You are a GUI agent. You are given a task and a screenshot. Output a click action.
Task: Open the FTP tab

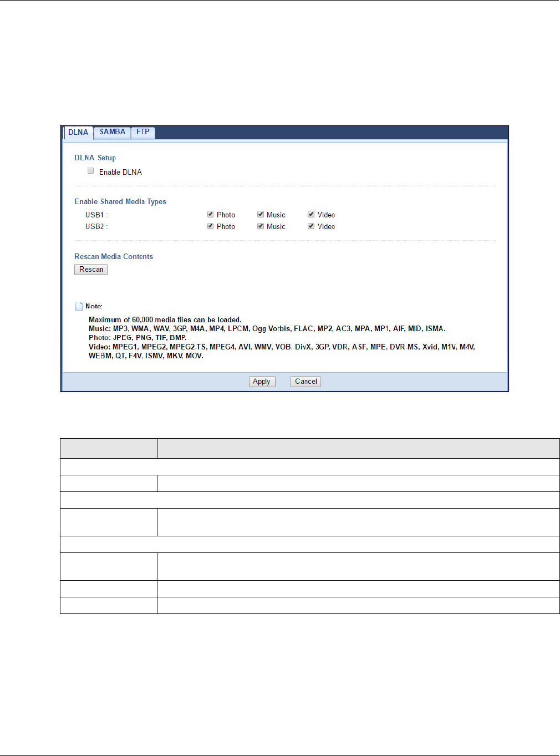coord(143,132)
